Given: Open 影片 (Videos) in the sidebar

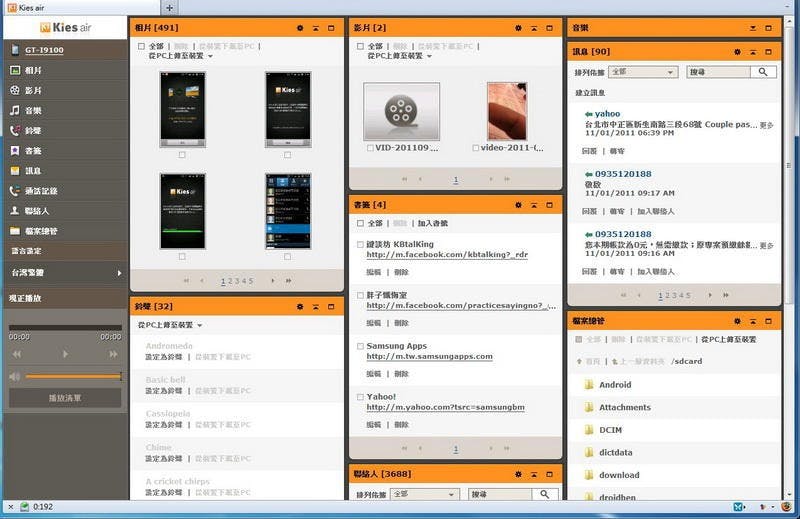Looking at the screenshot, I should tap(33, 91).
